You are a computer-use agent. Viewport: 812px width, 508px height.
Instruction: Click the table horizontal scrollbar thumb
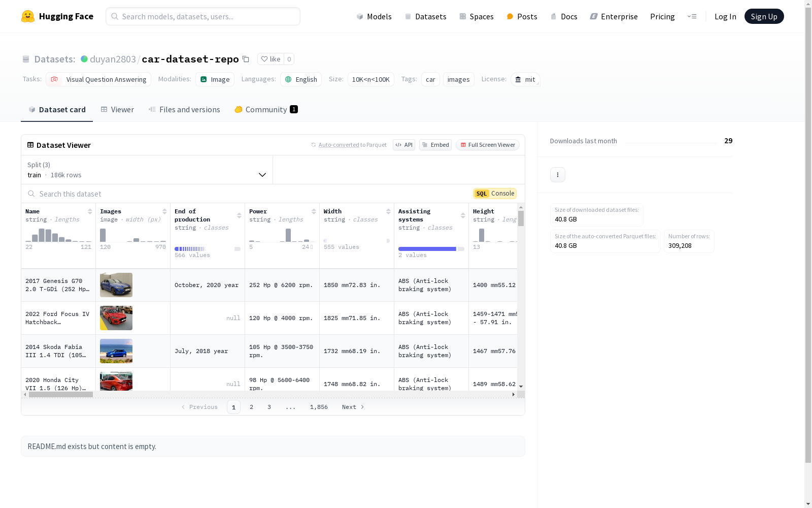coord(61,394)
